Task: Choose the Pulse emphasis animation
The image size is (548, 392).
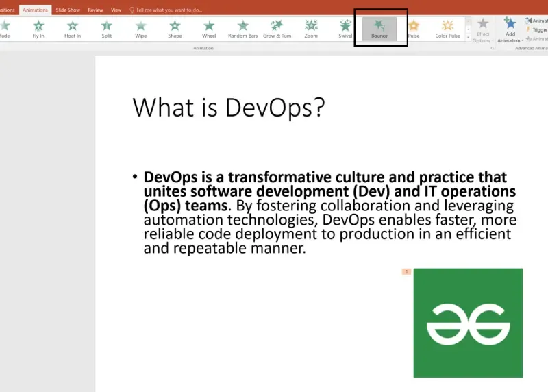Action: tap(414, 29)
